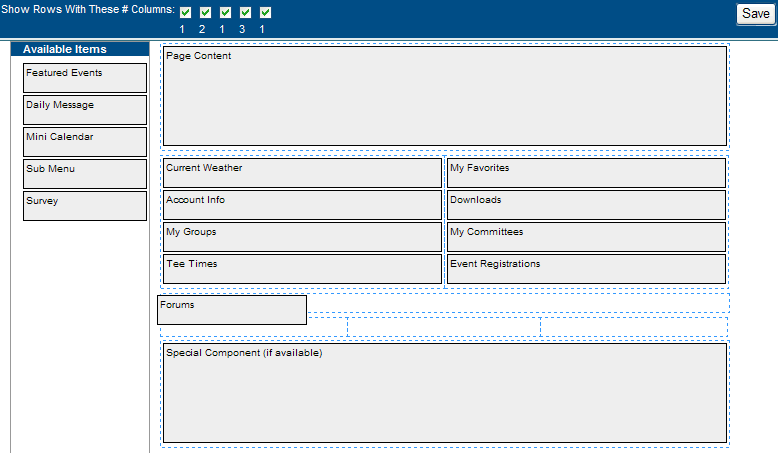The width and height of the screenshot is (778, 453).
Task: Select the Current Weather block
Action: pyautogui.click(x=302, y=173)
